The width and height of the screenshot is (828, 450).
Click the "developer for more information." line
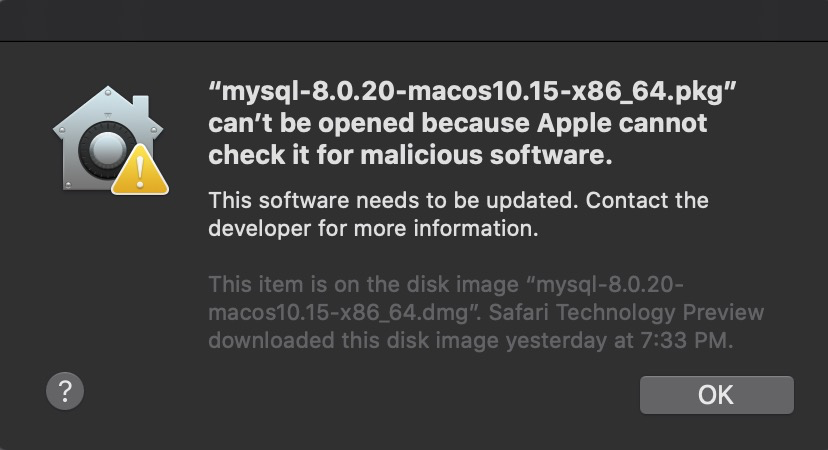point(373,229)
